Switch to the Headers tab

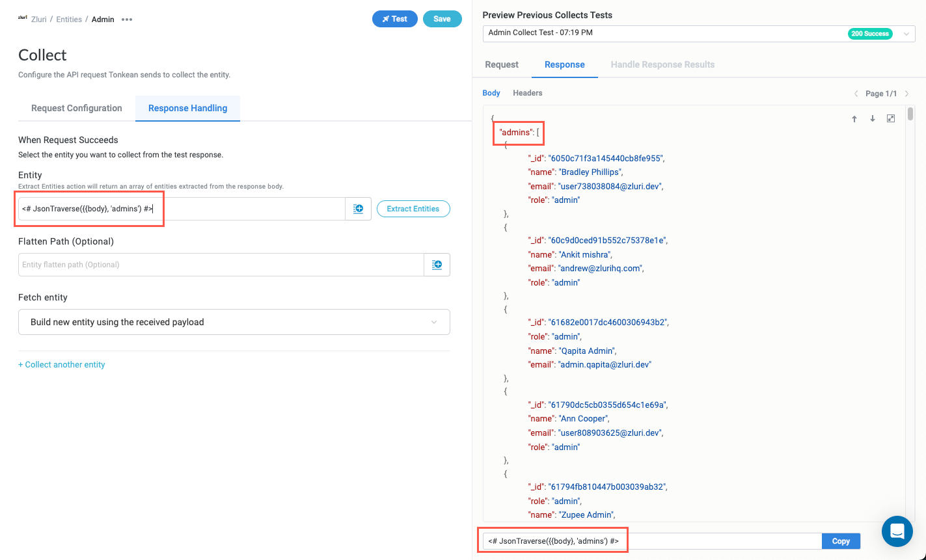(527, 93)
